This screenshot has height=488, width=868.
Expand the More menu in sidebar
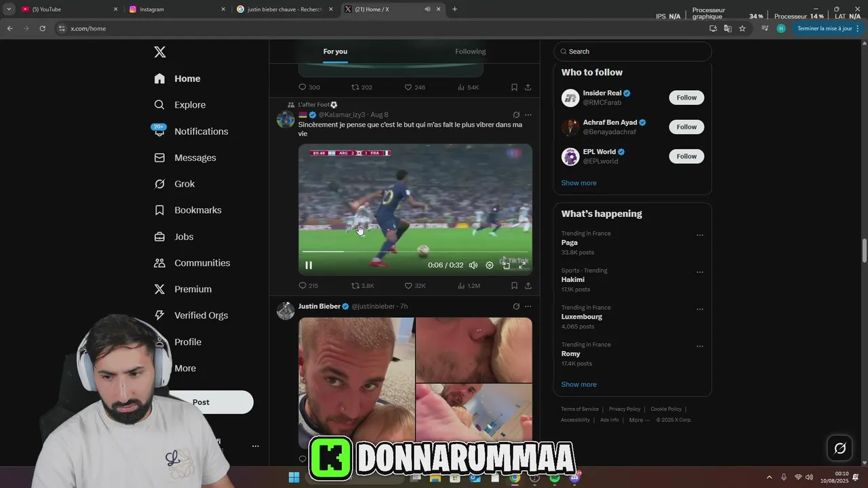(185, 368)
